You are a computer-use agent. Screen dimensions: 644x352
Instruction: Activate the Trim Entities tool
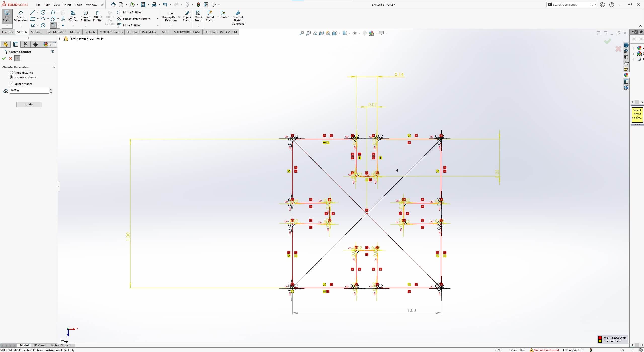click(73, 16)
